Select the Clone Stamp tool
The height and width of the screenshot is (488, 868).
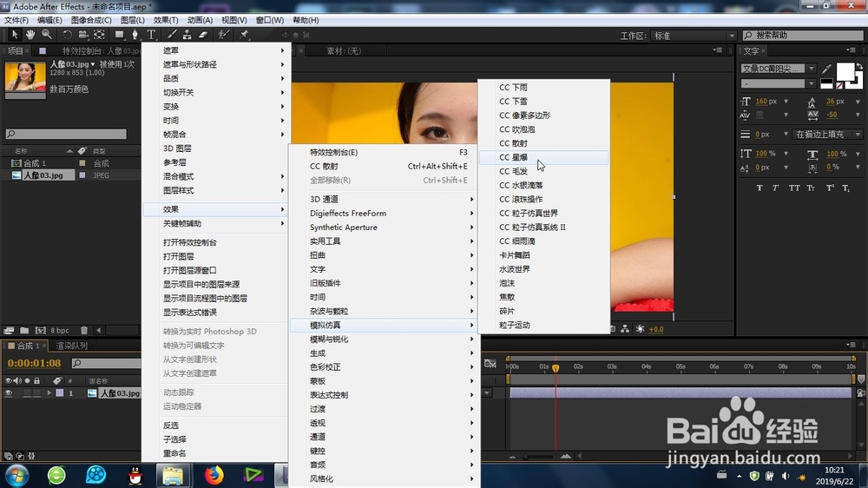[187, 35]
